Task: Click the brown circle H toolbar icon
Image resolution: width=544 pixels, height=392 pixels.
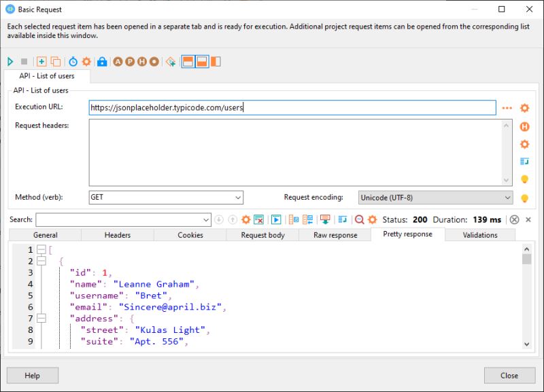Action: 142,62
